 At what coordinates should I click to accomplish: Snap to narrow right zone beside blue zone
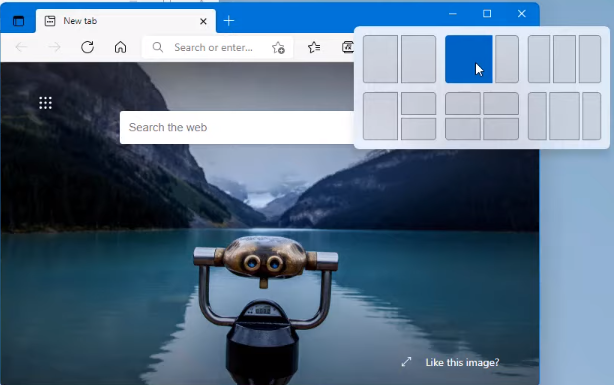click(x=507, y=59)
